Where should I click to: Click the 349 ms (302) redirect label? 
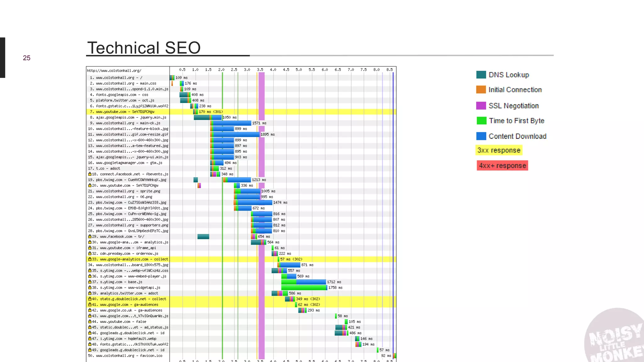[308, 299]
